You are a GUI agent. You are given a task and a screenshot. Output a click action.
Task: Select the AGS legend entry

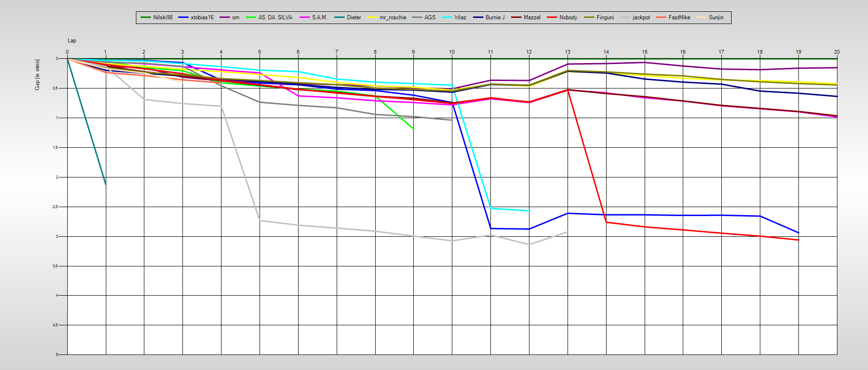429,17
